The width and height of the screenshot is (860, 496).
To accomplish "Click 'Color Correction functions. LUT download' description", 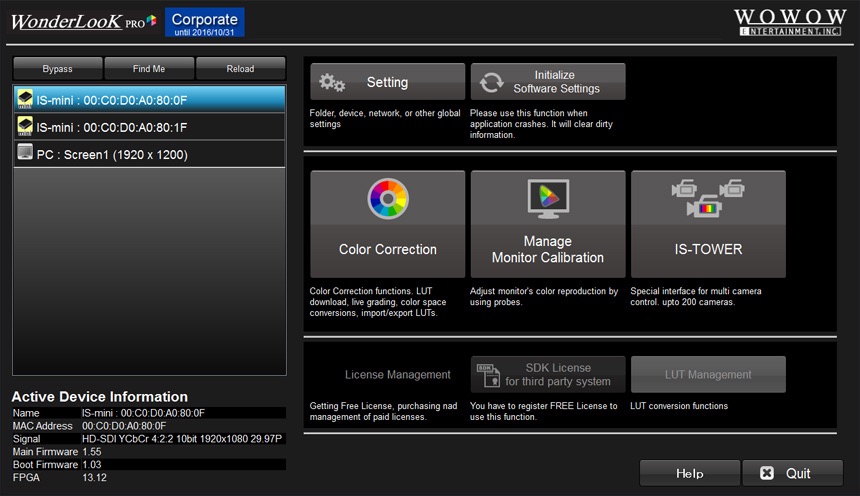I will (378, 302).
